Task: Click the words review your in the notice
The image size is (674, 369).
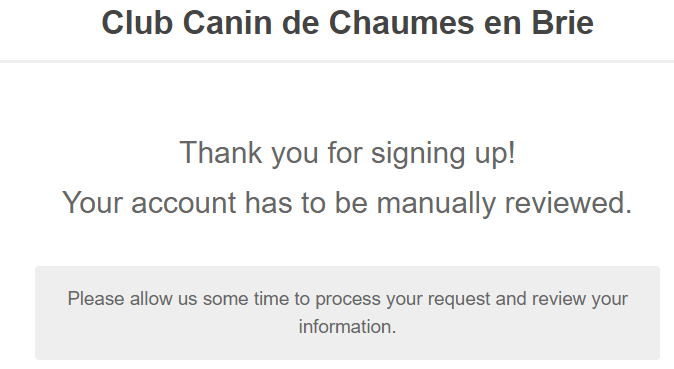Action: 578,300
